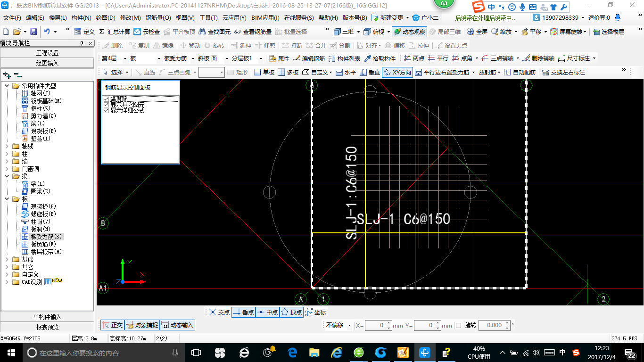Switch to 俯视 top view
Image resolution: width=644 pixels, height=362 pixels.
(374, 32)
